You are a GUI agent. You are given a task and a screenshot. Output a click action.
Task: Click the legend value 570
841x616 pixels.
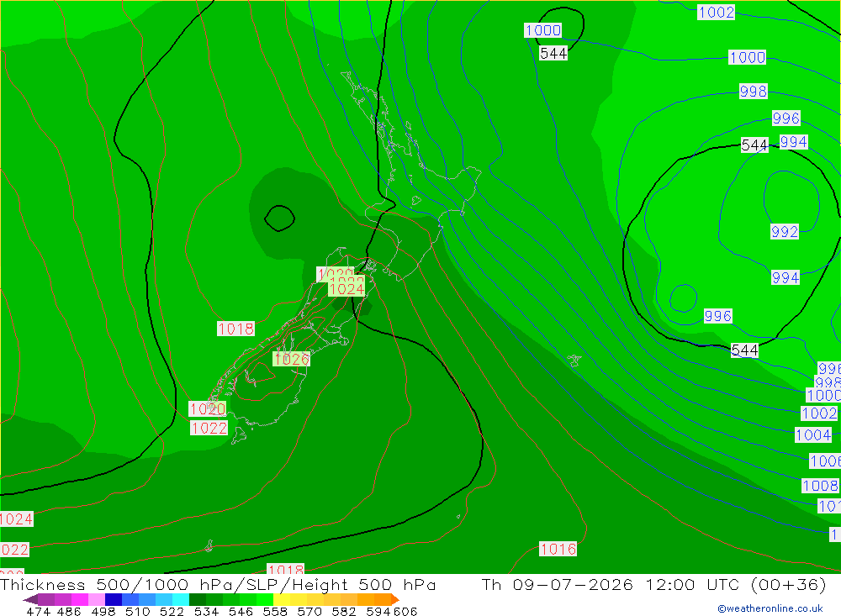[309, 611]
